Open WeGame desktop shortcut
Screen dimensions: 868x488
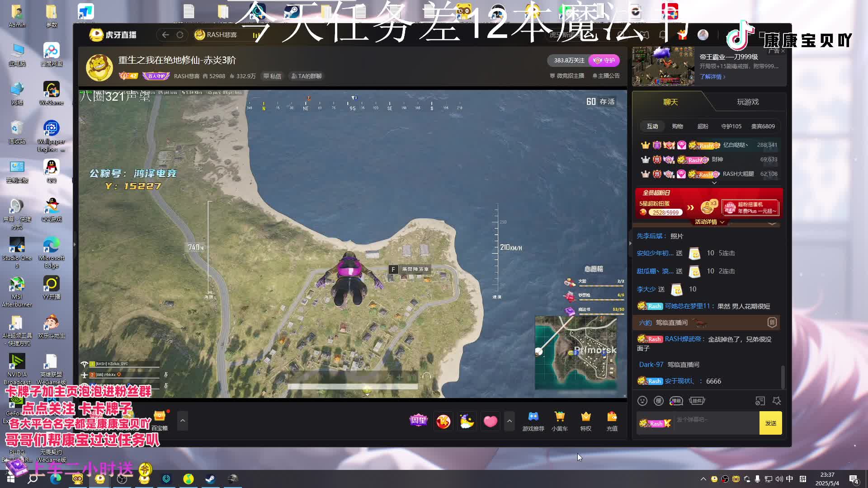tap(52, 93)
